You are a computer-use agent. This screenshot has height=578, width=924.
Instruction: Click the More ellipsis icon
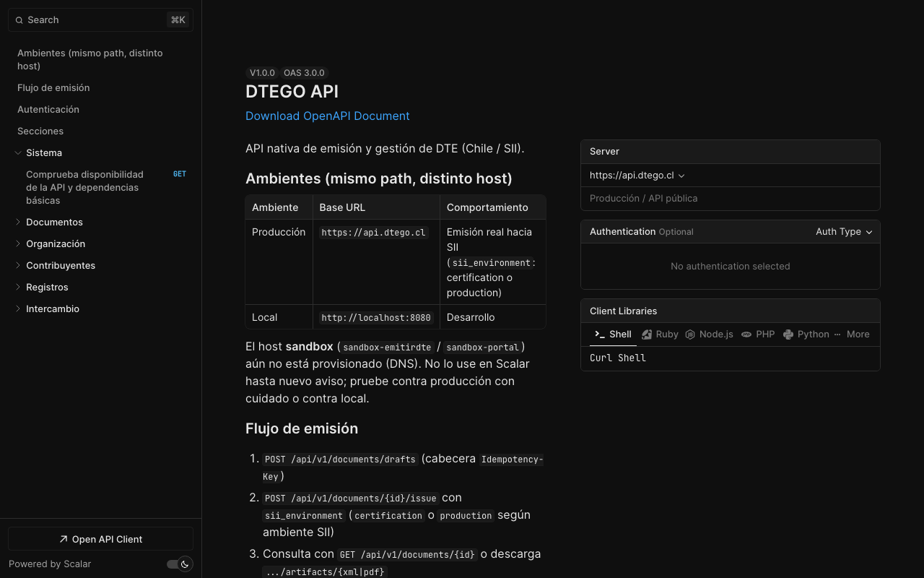coord(837,335)
